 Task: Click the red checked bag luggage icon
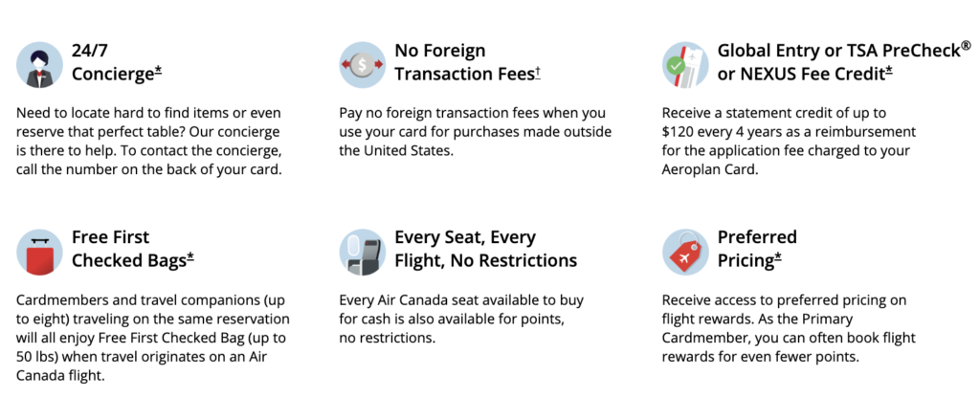coord(39,251)
